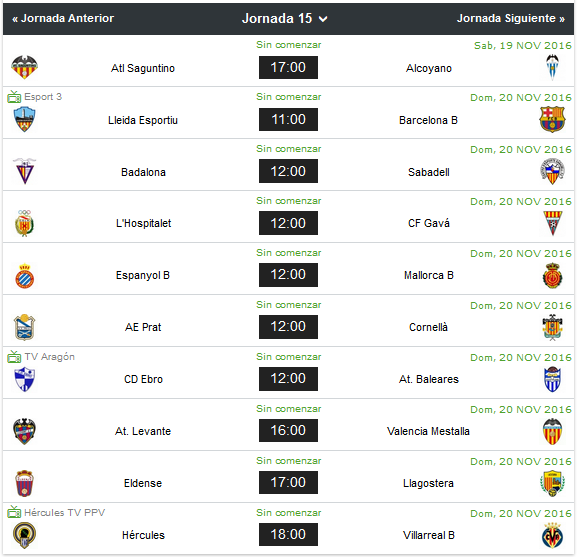Click the Barcelona B club crest
Image resolution: width=581 pixels, height=557 pixels.
(x=552, y=119)
